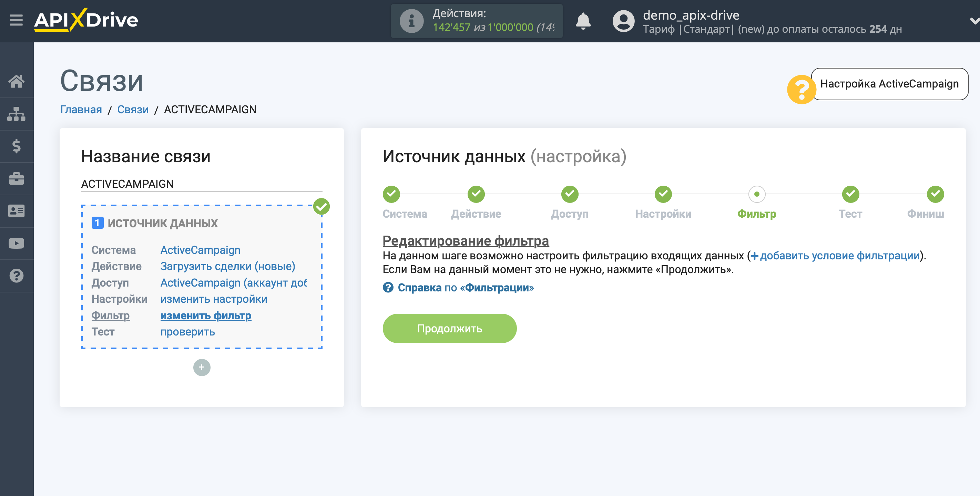
Task: Click the blue question icon near Справка
Action: [388, 288]
